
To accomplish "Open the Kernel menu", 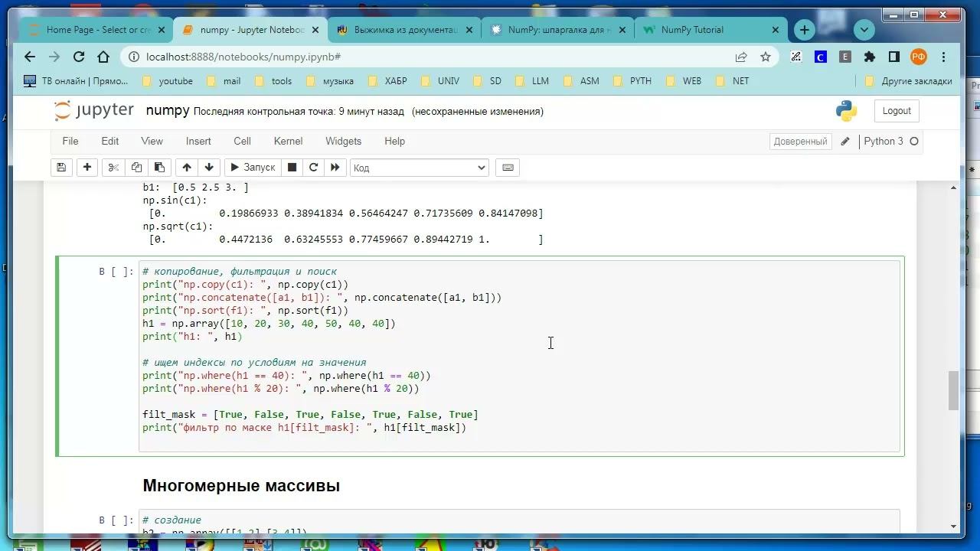I will coord(288,141).
